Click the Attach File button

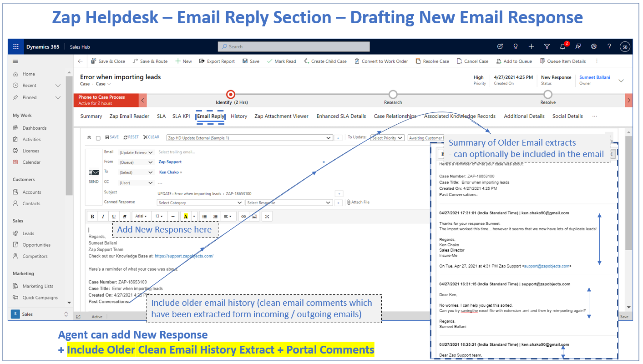pyautogui.click(x=358, y=202)
